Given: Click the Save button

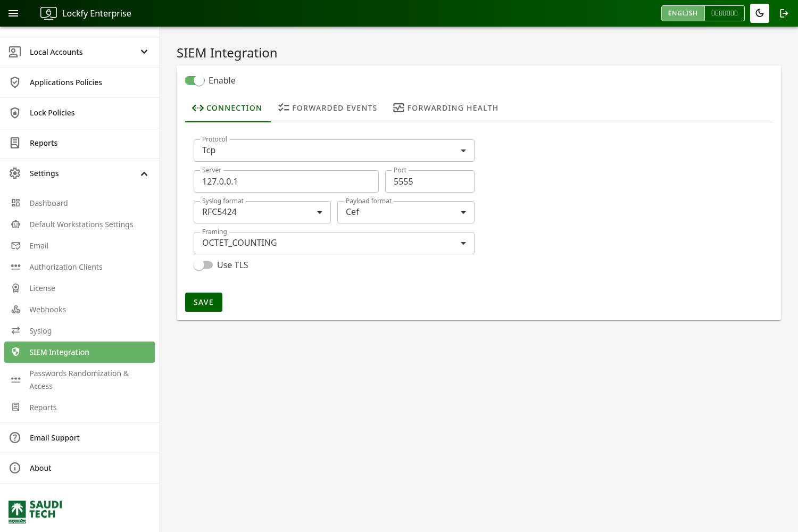Looking at the screenshot, I should pyautogui.click(x=204, y=302).
